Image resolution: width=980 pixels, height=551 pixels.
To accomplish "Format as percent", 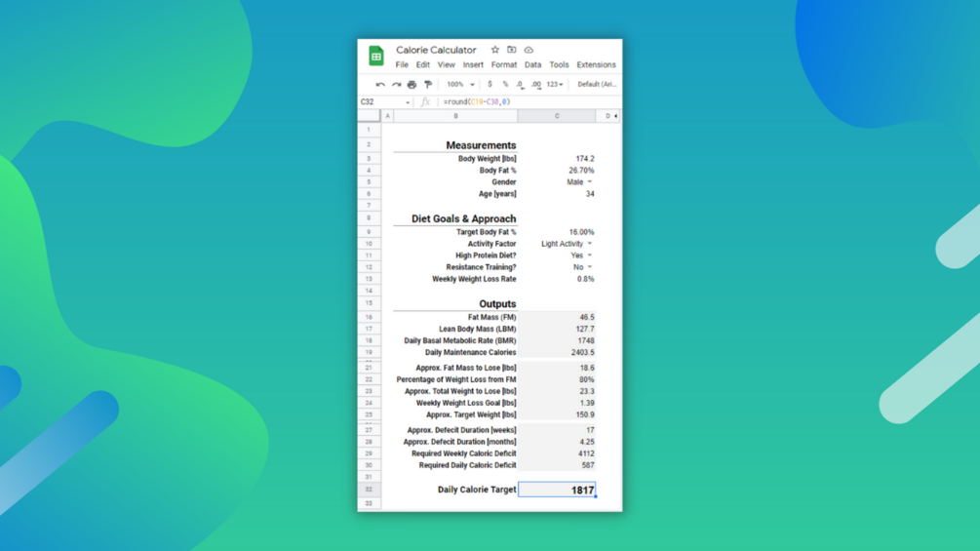I will click(505, 84).
